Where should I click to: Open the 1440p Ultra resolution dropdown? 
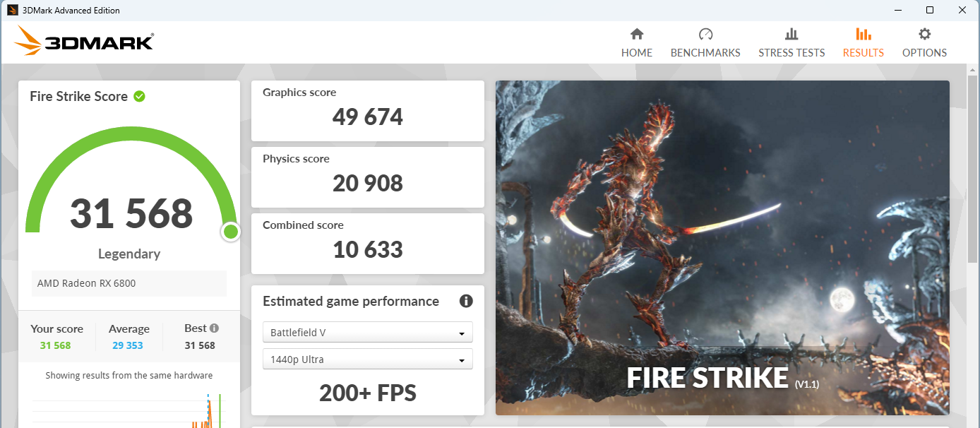367,359
